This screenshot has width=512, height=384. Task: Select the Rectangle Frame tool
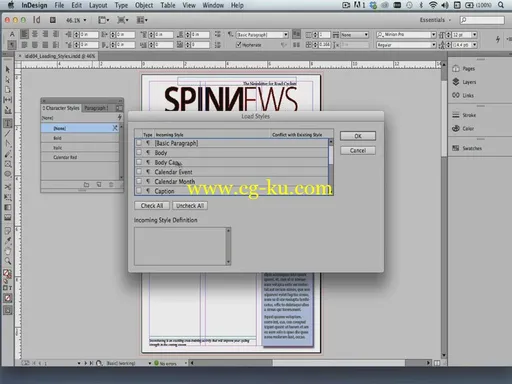(x=8, y=164)
